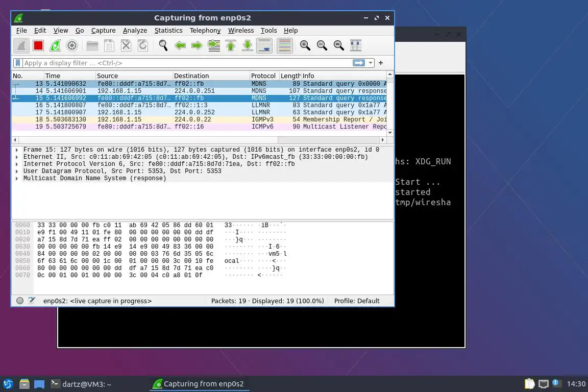The image size is (588, 392).
Task: Expand the Internet Protocol Version 6 row
Action: tap(17, 164)
